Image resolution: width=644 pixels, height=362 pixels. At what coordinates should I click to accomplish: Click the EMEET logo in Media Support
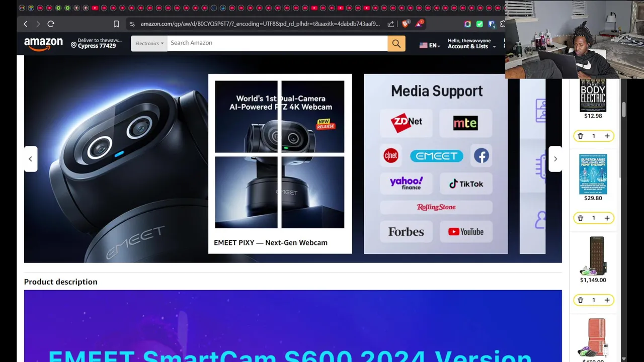coord(436,156)
